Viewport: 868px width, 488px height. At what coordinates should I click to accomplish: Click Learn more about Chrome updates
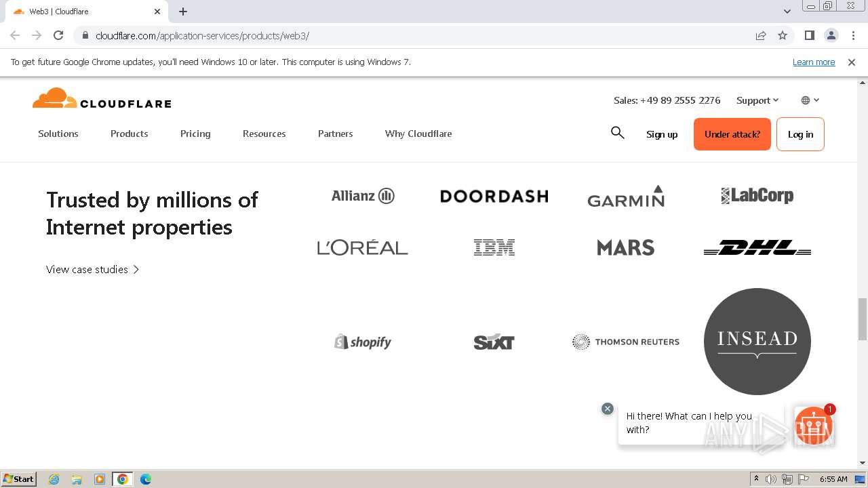[814, 62]
